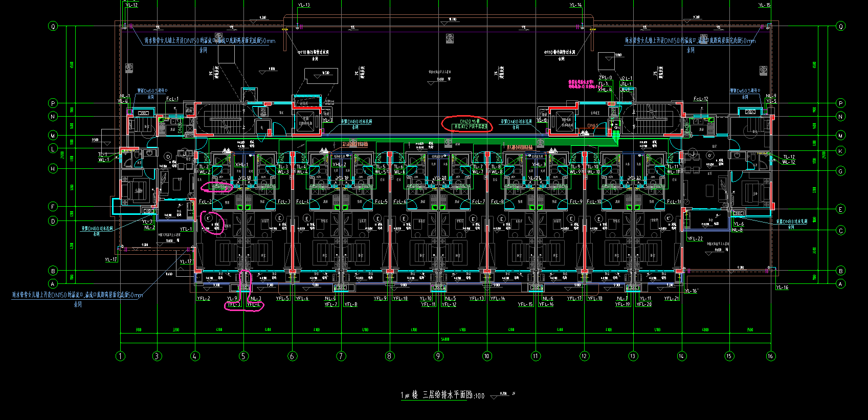Select the YFL-2 riser label
The image size is (868, 420).
coord(204,298)
